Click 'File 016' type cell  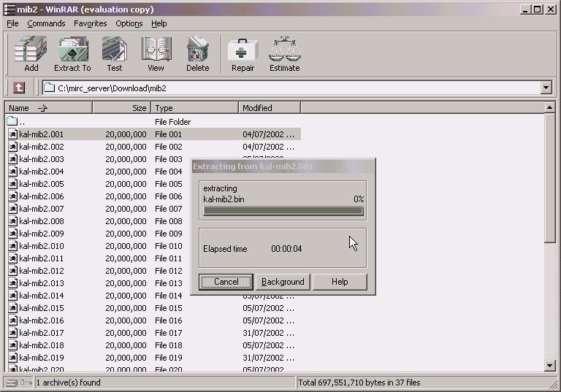click(x=169, y=320)
